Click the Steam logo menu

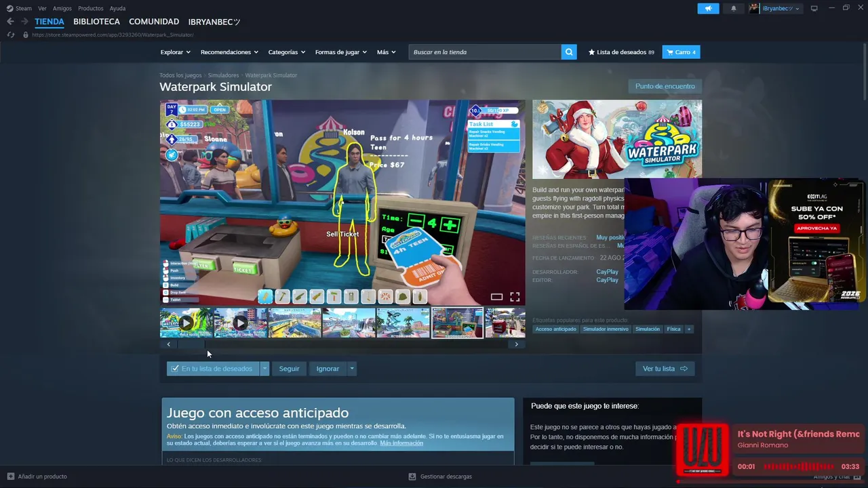click(19, 8)
